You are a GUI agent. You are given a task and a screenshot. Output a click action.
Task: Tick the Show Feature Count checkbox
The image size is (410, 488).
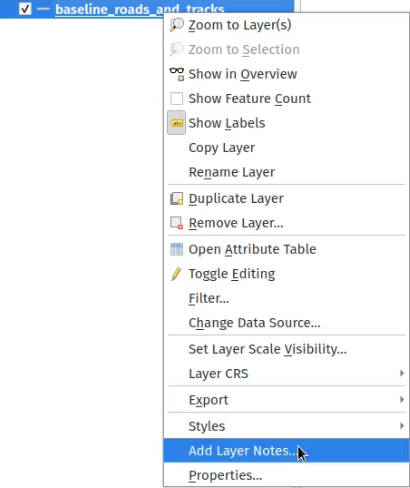click(x=176, y=98)
